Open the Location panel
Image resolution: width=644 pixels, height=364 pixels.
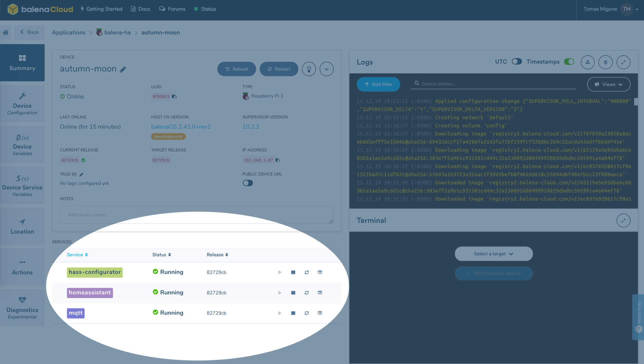point(22,226)
